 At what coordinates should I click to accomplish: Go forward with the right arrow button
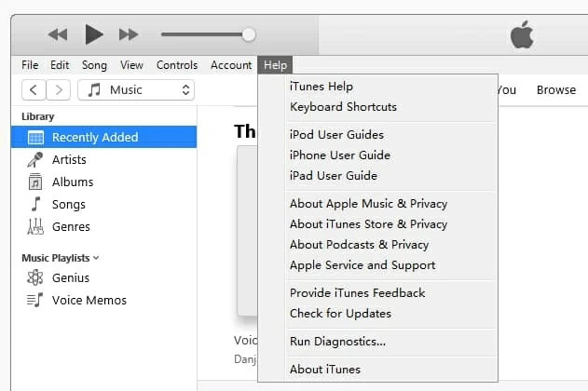58,90
